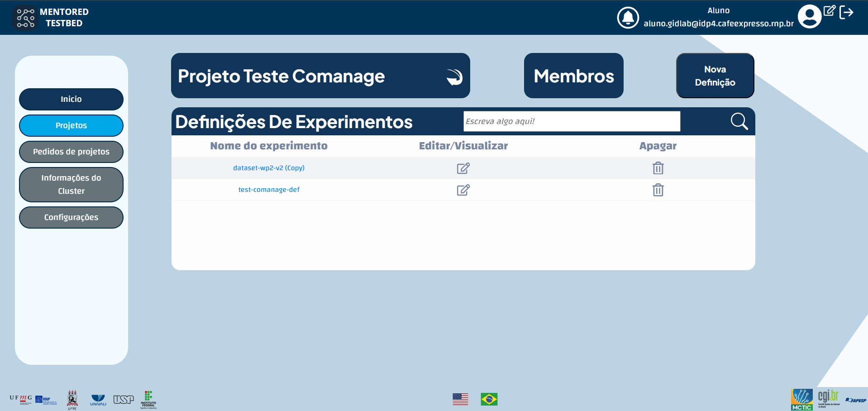Click the Membros button
Image resolution: width=868 pixels, height=411 pixels.
(573, 76)
